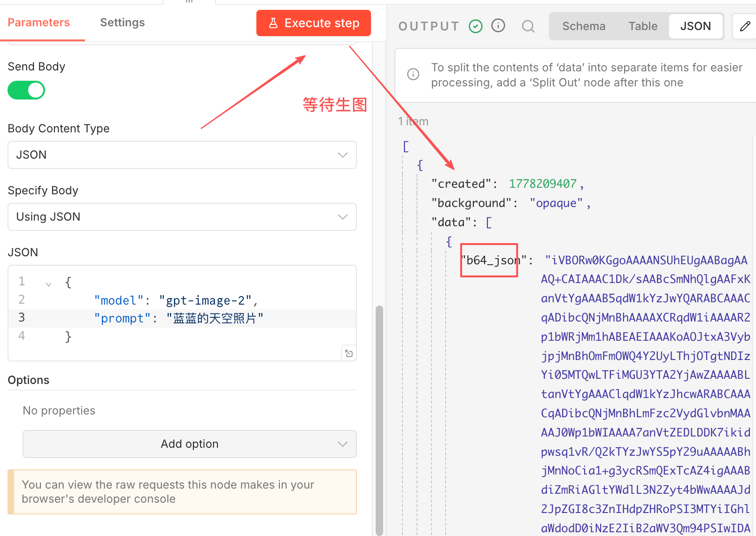756x536 pixels.
Task: Click the "gpt-image-2" value in editor
Action: click(205, 300)
